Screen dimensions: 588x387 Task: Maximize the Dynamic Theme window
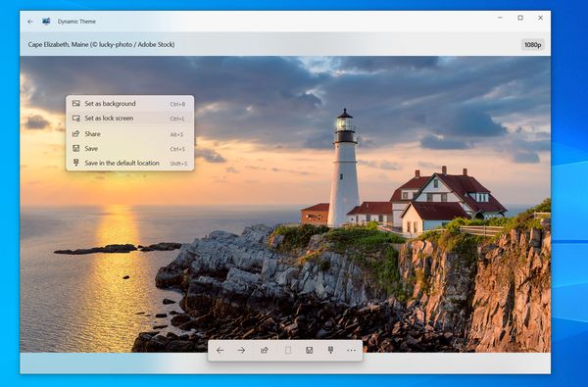(x=520, y=18)
